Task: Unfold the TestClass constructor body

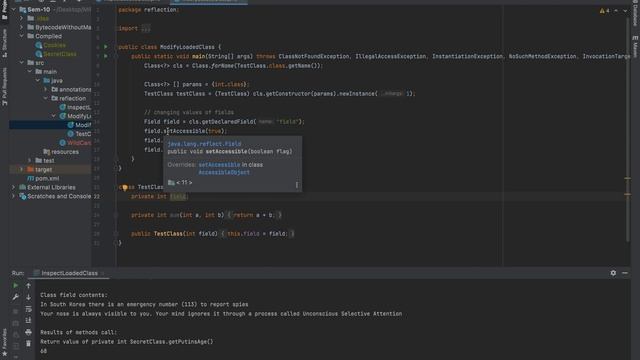Action: (257, 233)
